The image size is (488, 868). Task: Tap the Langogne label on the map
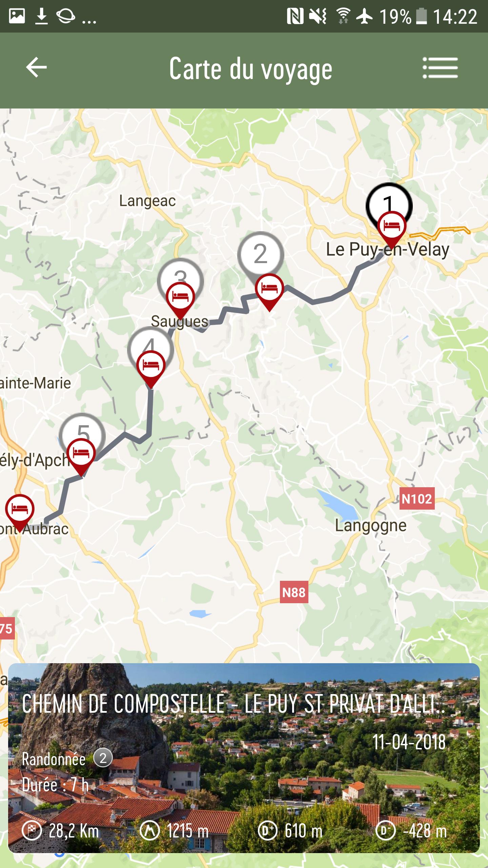371,526
